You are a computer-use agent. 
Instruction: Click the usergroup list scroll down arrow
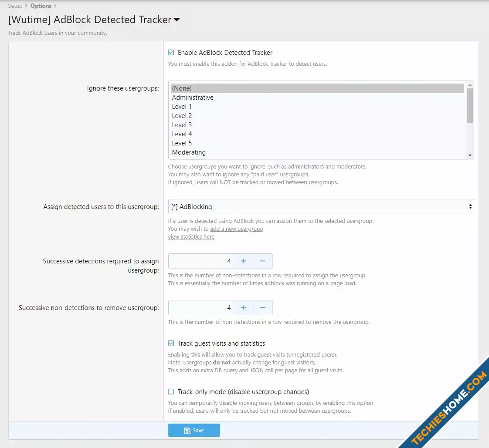click(470, 155)
